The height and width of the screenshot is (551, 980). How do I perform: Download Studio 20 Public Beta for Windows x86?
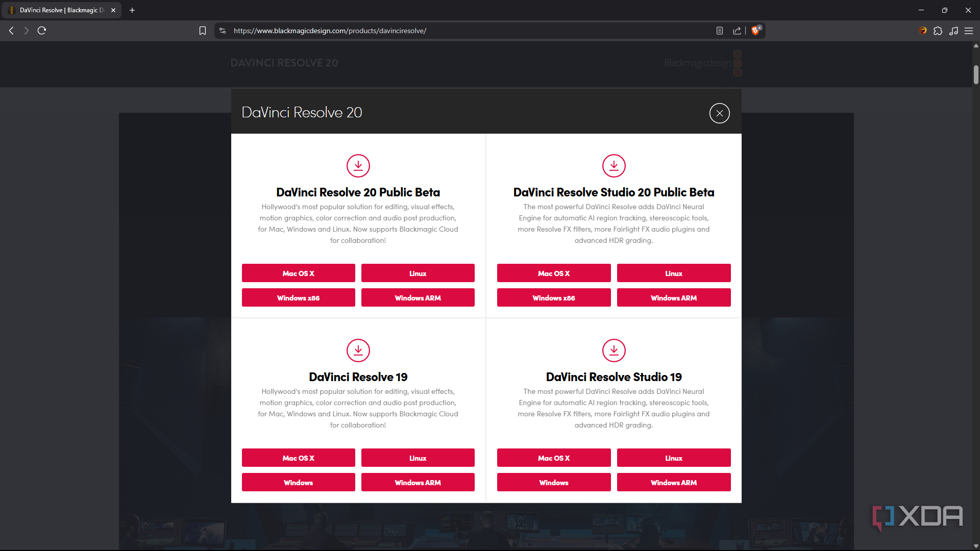coord(554,297)
